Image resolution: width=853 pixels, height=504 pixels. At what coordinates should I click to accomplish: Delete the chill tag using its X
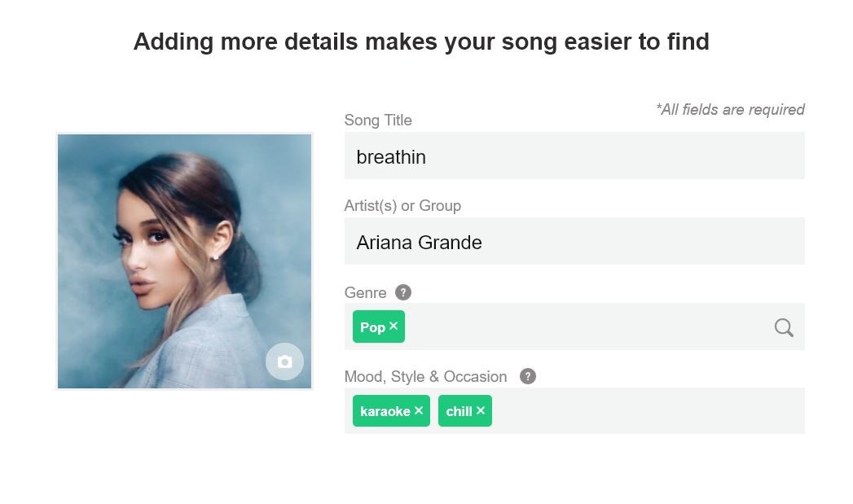coord(481,410)
